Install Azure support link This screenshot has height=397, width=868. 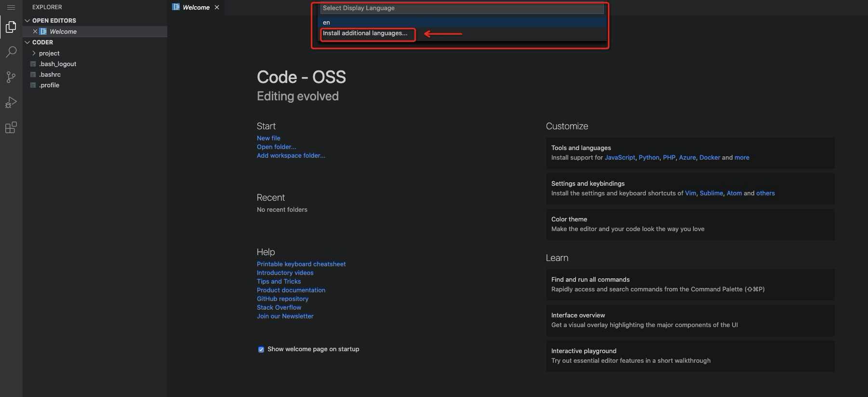coord(687,157)
